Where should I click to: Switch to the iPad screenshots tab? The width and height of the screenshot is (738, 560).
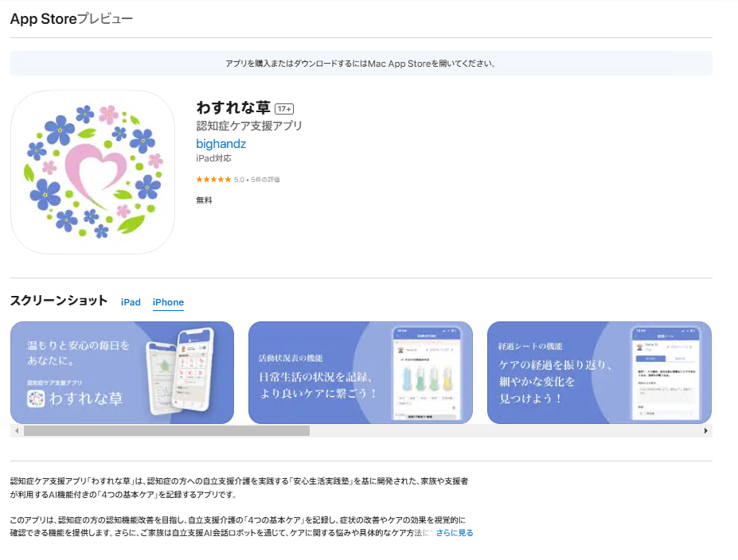[131, 302]
